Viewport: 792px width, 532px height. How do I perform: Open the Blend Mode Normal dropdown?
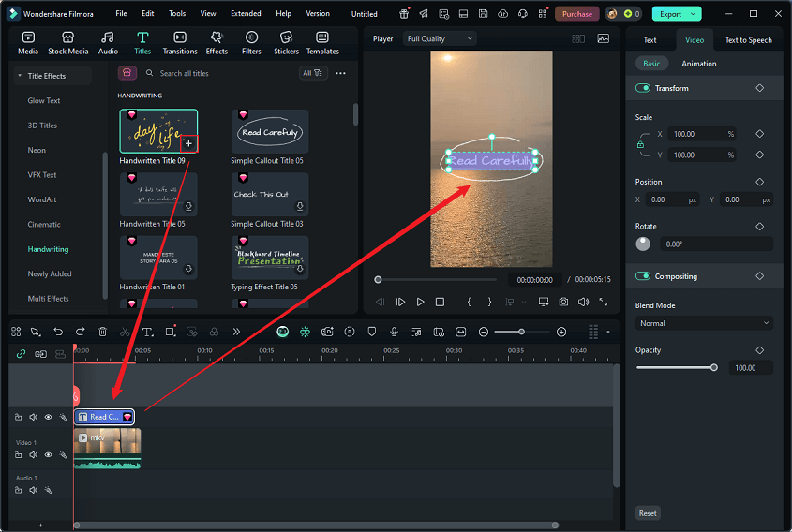[704, 323]
